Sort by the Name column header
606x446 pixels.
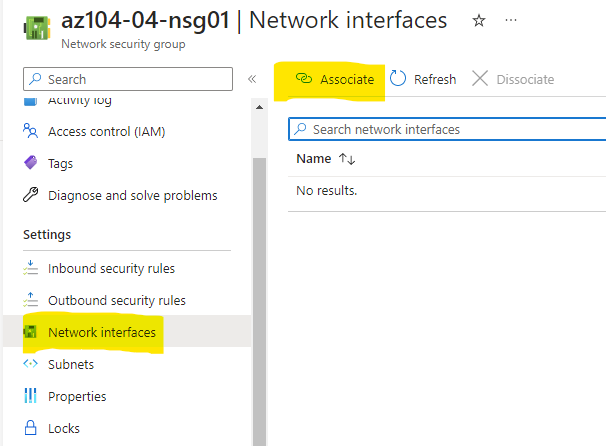pyautogui.click(x=313, y=159)
